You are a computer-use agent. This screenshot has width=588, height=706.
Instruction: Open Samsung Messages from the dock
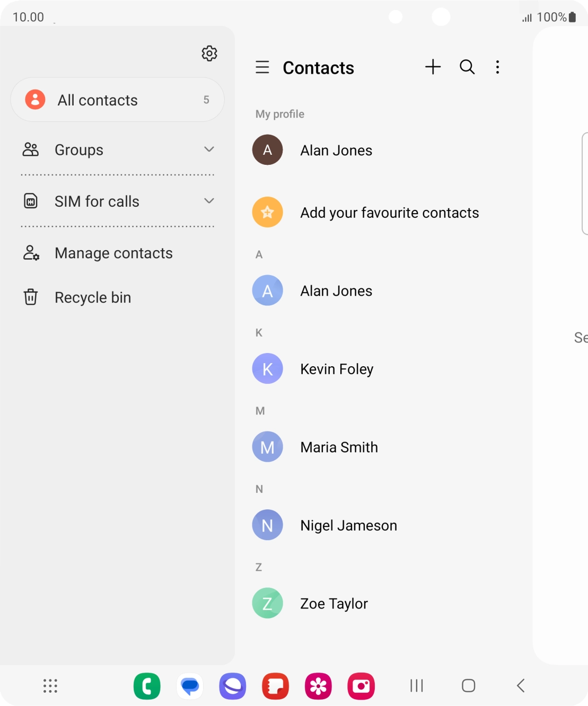point(190,686)
